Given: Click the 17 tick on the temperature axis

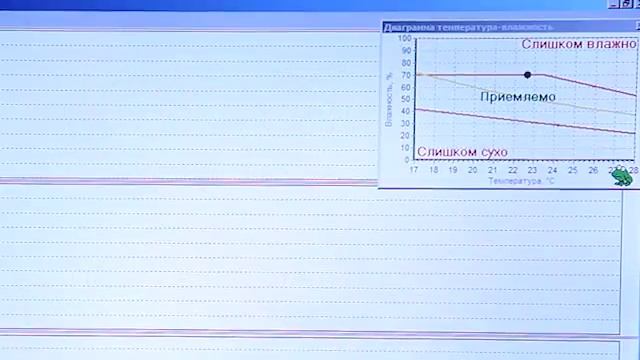Looking at the screenshot, I should 413,169.
